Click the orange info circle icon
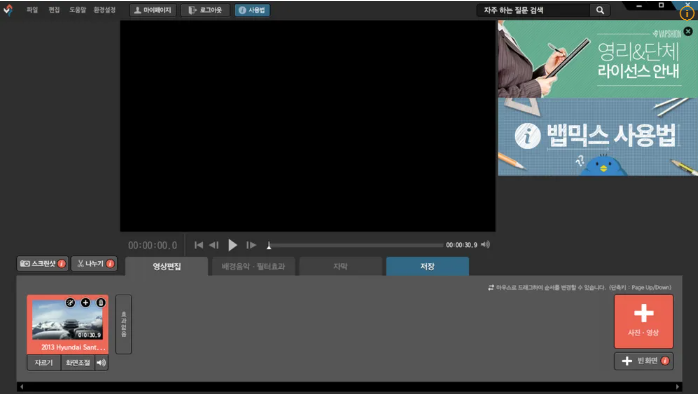The image size is (698, 394). pyautogui.click(x=687, y=13)
